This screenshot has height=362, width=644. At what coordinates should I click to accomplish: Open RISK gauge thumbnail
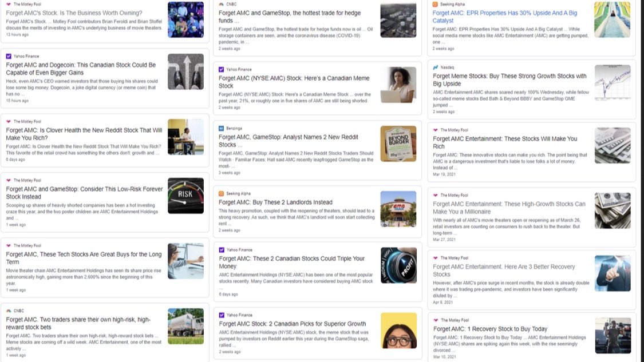185,196
